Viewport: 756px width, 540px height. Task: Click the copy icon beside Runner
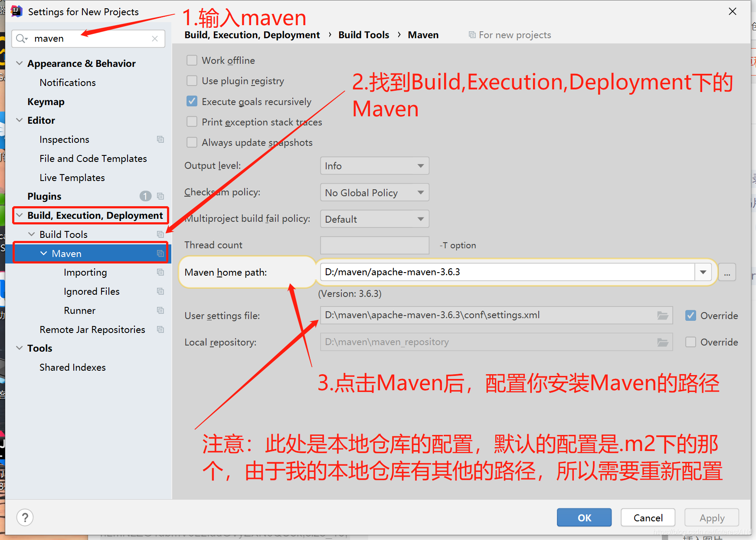point(160,310)
